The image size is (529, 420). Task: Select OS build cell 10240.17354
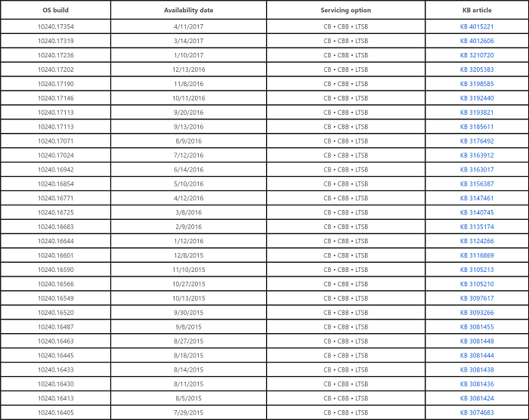click(56, 26)
